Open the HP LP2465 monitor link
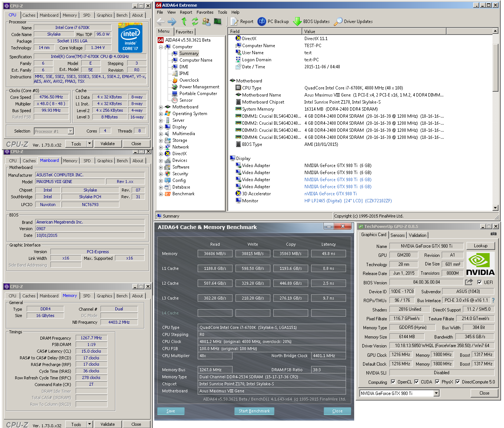The width and height of the screenshot is (504, 428). [348, 201]
